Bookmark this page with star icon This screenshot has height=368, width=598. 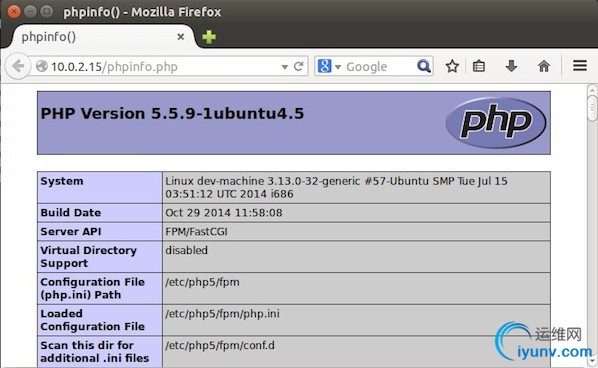[x=452, y=66]
